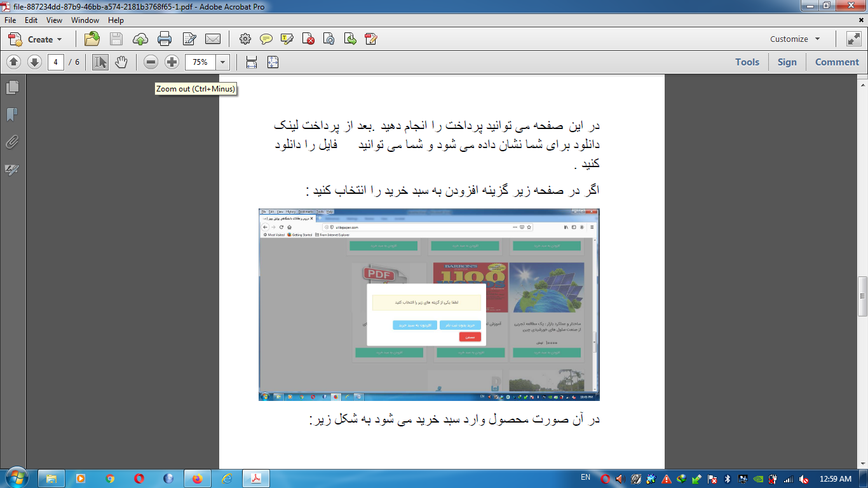Viewport: 868px width, 488px height.
Task: Show Bookmarks side panel
Action: pos(12,114)
